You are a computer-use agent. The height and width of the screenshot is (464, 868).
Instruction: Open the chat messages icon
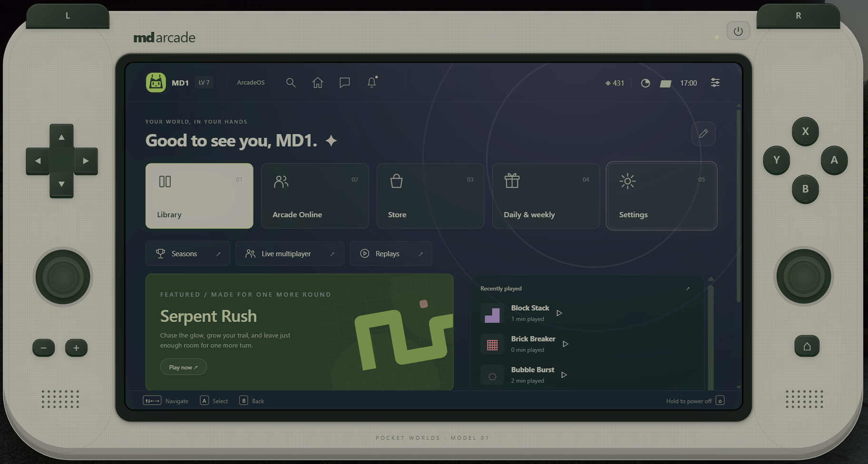(345, 83)
